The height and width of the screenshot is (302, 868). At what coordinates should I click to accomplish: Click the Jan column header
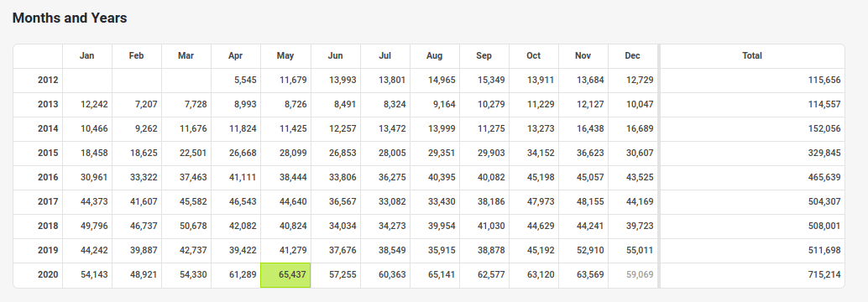pyautogui.click(x=87, y=56)
